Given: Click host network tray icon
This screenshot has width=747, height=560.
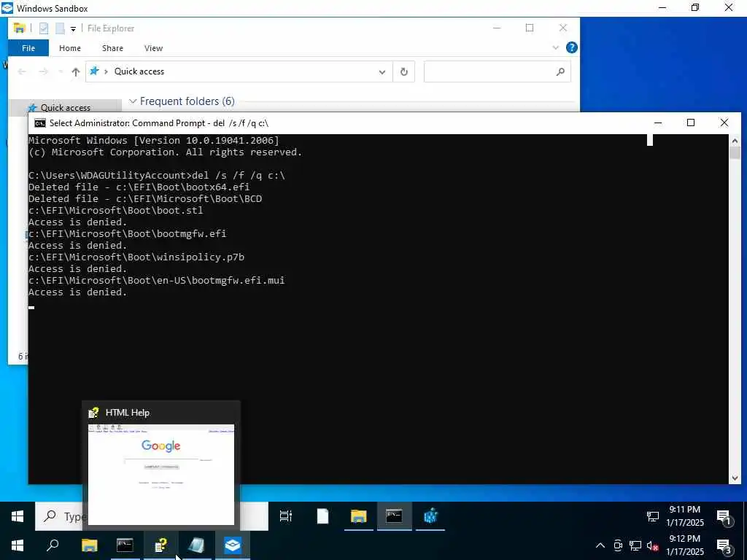Looking at the screenshot, I should [635, 545].
